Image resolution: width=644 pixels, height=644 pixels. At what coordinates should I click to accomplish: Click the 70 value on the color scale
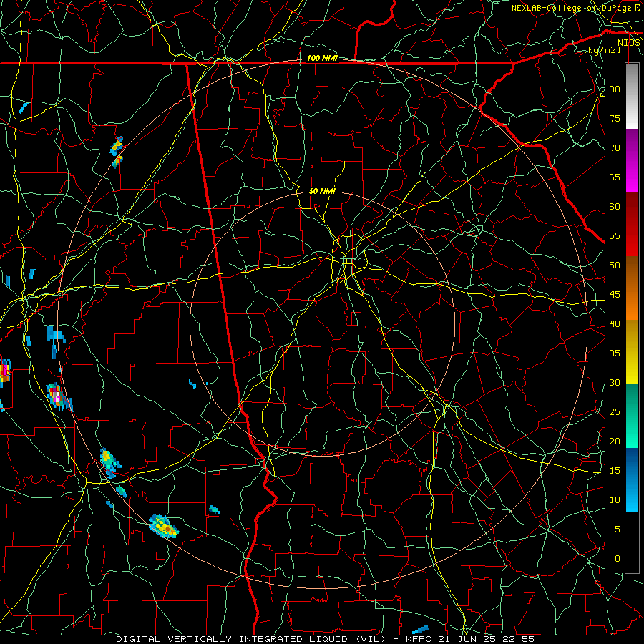615,148
